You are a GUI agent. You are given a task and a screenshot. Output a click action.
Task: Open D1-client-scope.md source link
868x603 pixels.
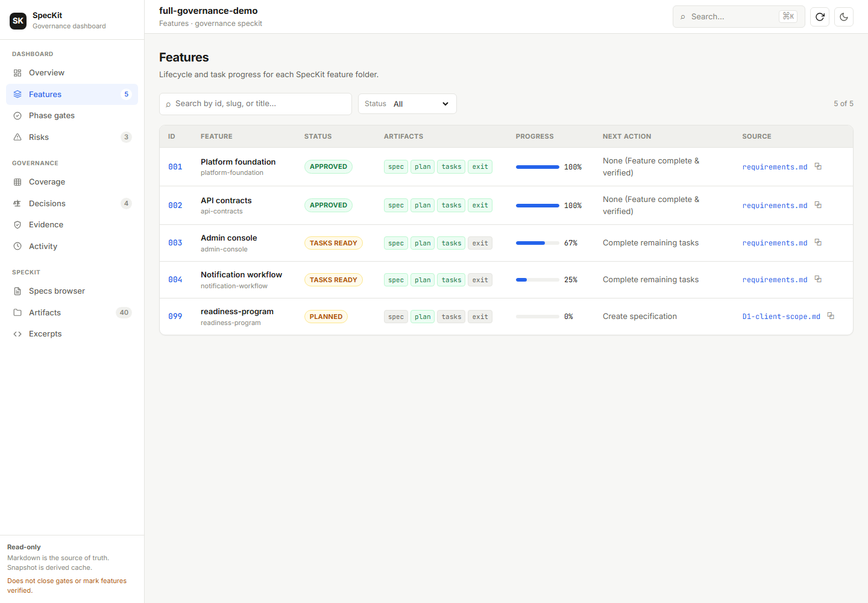click(x=781, y=317)
